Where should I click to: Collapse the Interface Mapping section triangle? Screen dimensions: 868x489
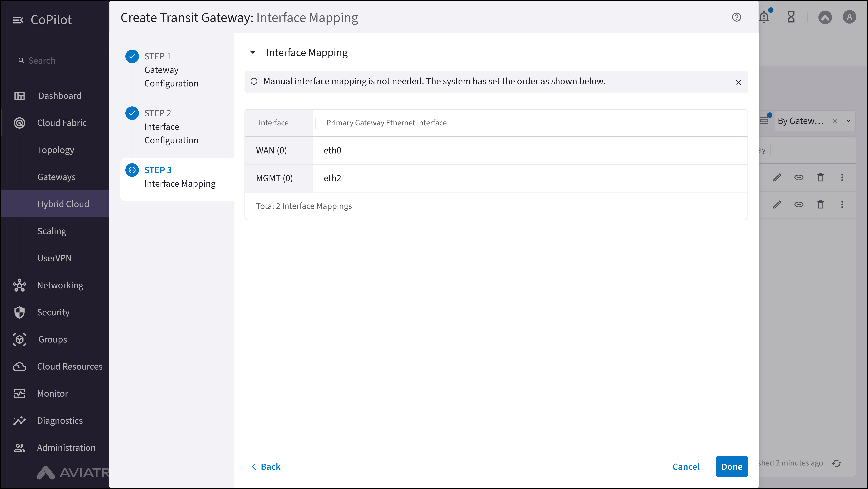[x=253, y=52]
